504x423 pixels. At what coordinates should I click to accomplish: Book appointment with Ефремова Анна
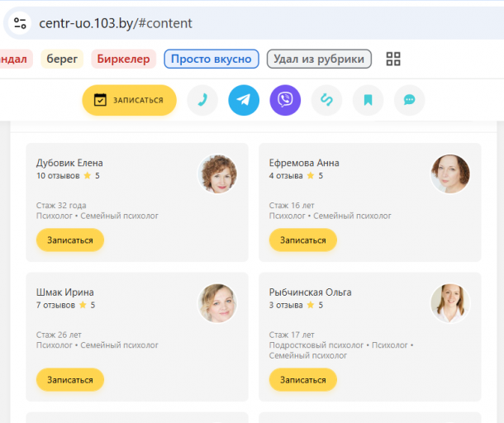tap(302, 240)
